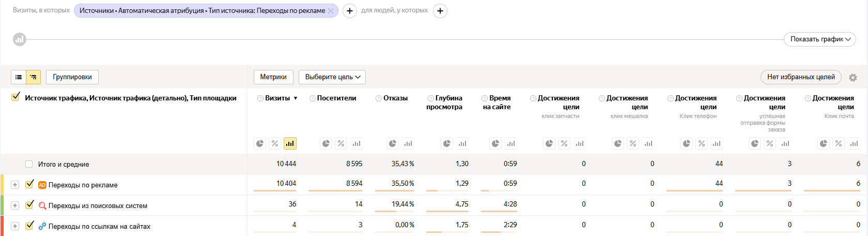868x236 pixels.
Task: Expand the Переходы по рекламе row
Action: pyautogui.click(x=15, y=185)
